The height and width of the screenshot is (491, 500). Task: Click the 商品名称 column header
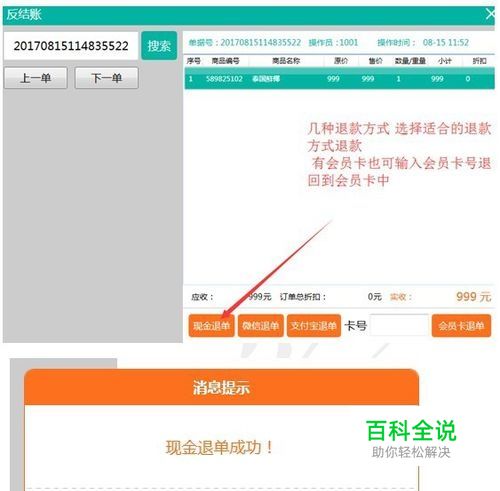286,61
